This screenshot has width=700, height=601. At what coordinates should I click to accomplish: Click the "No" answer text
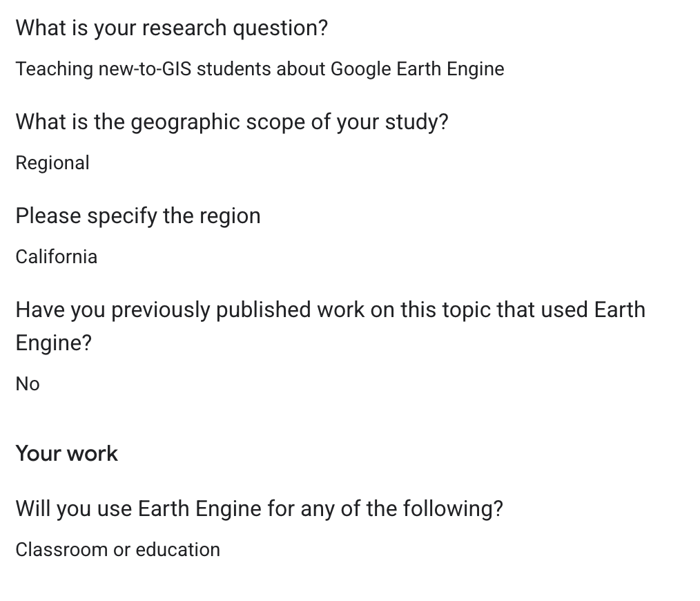click(28, 384)
